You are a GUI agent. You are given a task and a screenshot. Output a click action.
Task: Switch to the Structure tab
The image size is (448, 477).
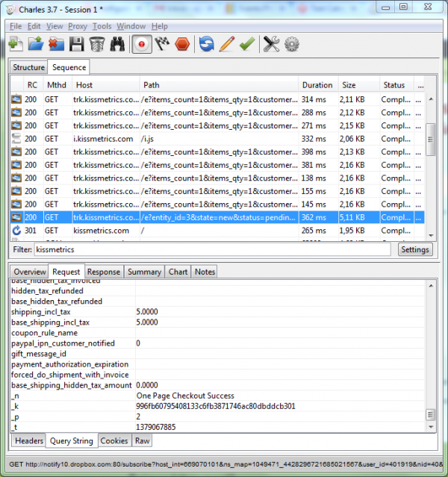(28, 67)
